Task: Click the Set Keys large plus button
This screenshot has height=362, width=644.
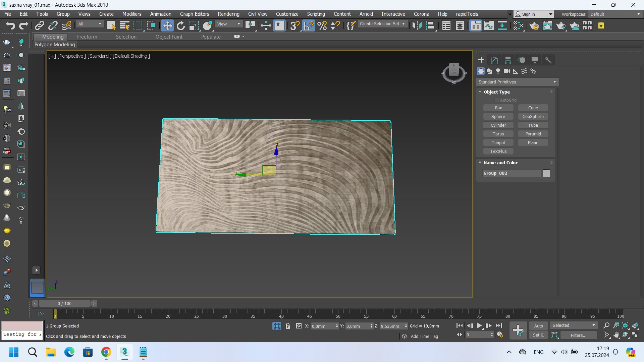Action: [518, 330]
